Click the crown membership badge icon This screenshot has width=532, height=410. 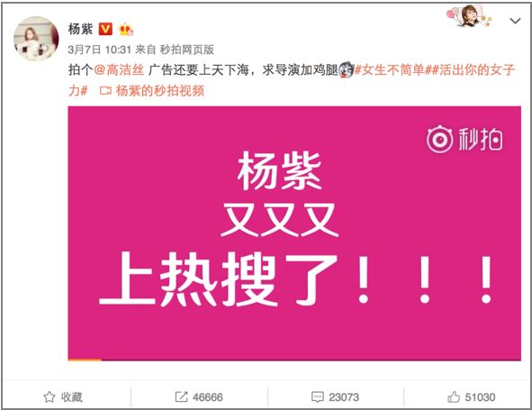(126, 30)
